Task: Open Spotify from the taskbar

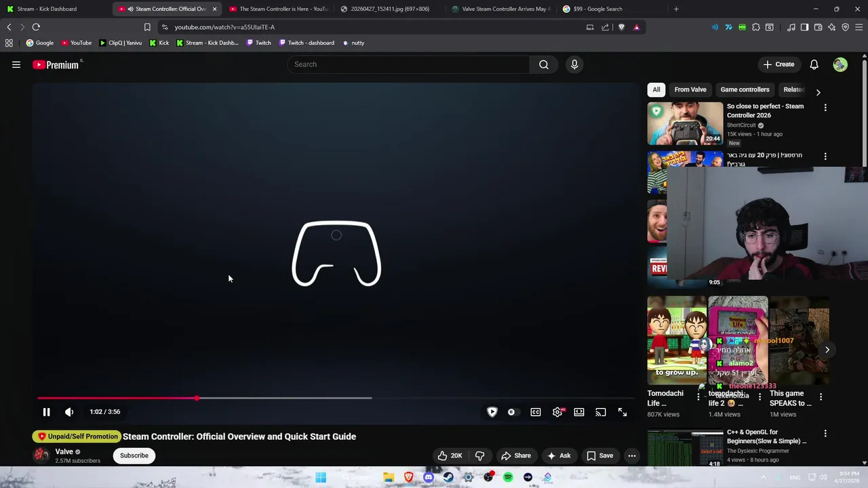Action: (508, 477)
